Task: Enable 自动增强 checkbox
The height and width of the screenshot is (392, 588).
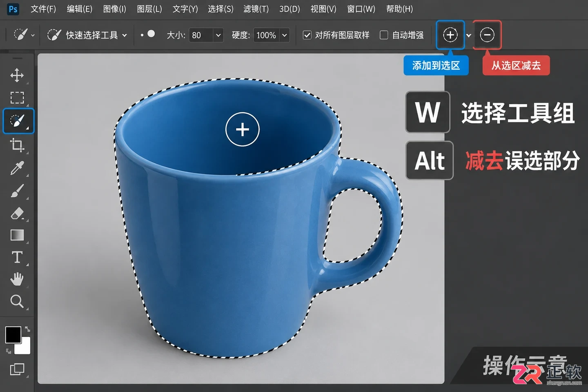Action: [x=384, y=35]
